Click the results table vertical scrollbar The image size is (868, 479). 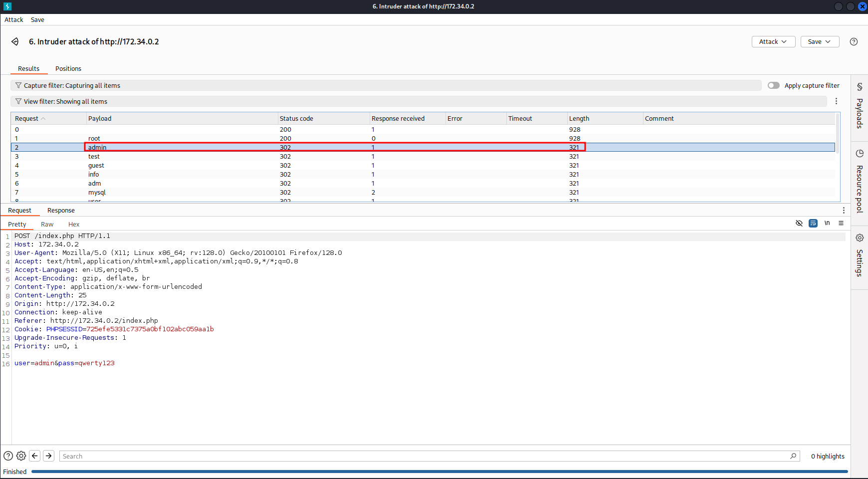tap(838, 133)
